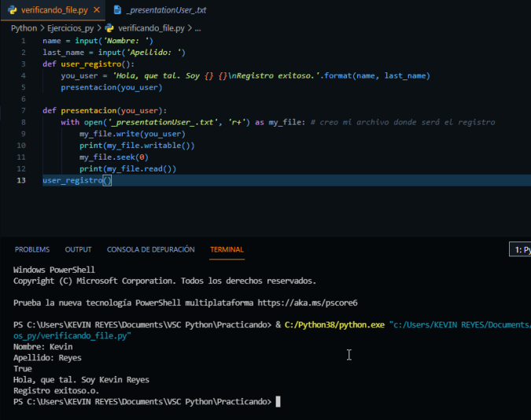Switch to CONSOLA DE DEPURACIÓN tab
The height and width of the screenshot is (420, 531).
tap(150, 249)
